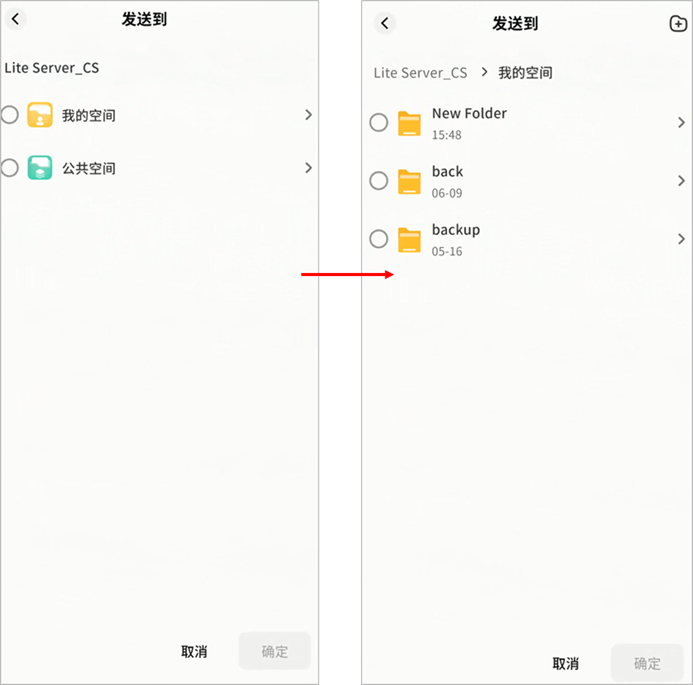Tap the back arrow in right panel
The height and width of the screenshot is (685, 693).
coord(385,23)
